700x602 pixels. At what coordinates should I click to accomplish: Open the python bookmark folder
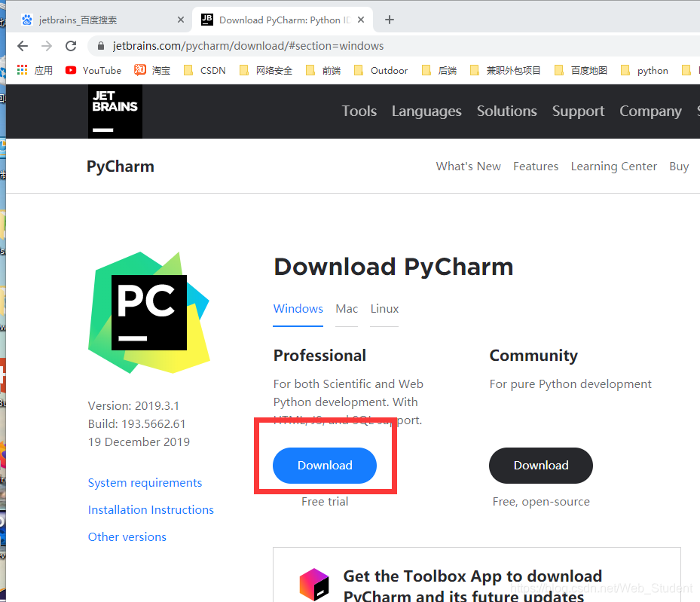click(645, 70)
